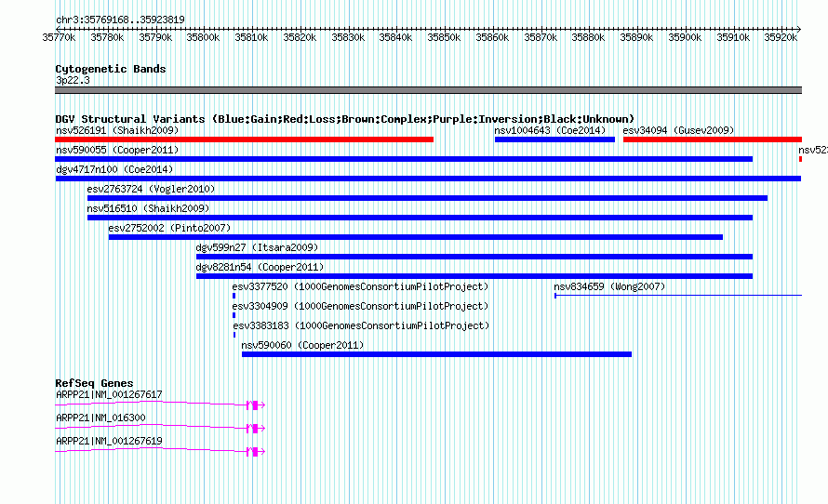Open the dgv4717n100 (Coe2014) label
This screenshot has width=828, height=504.
tap(114, 169)
